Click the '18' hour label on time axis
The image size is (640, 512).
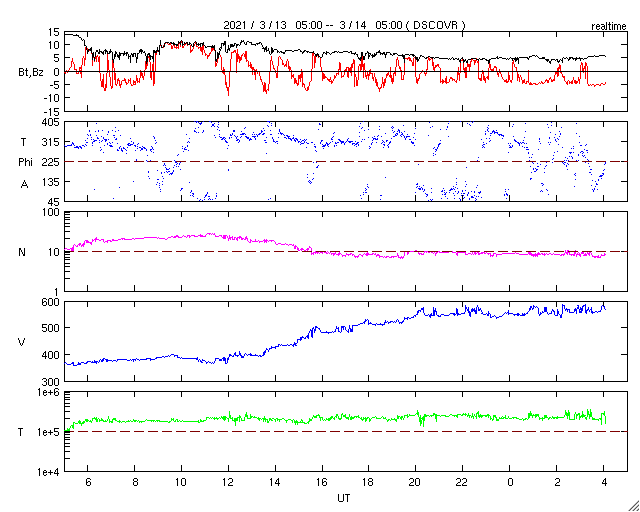point(368,482)
